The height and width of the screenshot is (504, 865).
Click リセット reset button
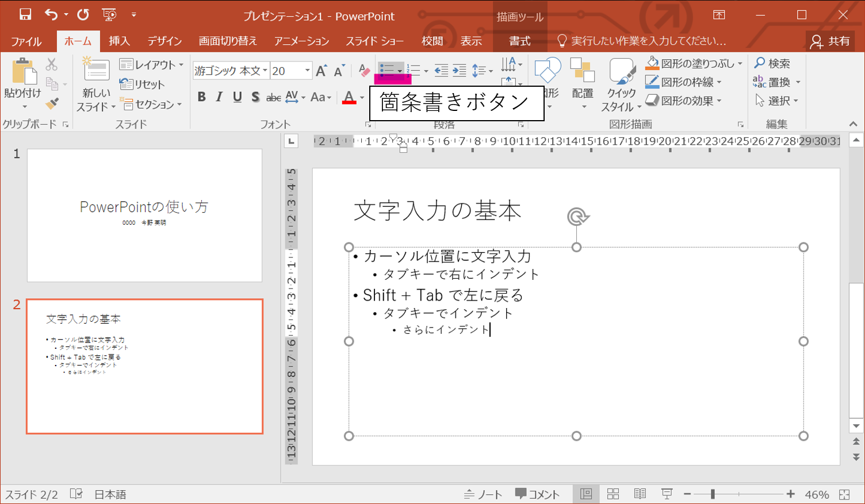[x=142, y=84]
